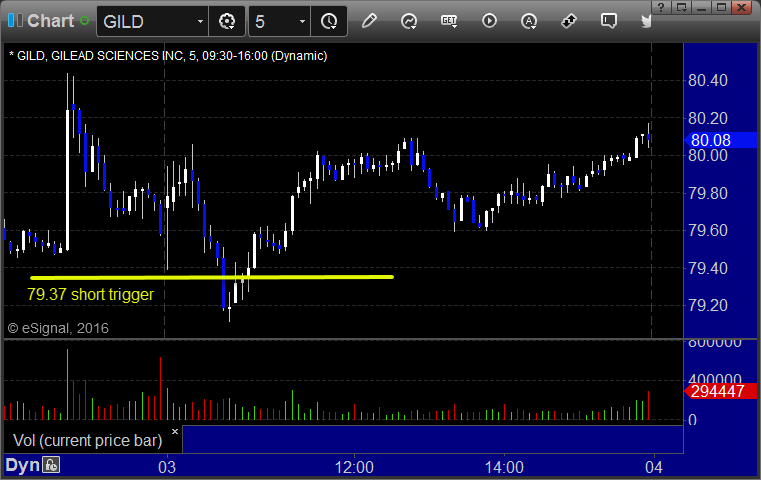Click the 79.20 price axis label
Viewport: 761px width, 480px height.
click(708, 305)
